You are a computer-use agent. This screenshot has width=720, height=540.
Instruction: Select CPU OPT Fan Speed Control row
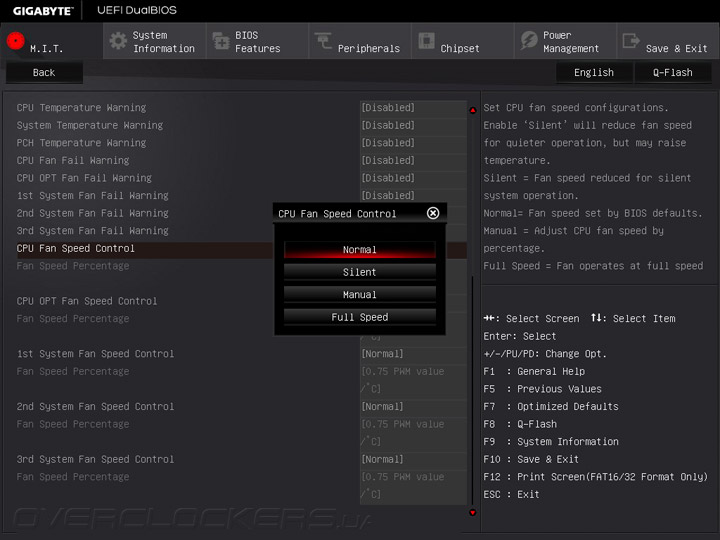click(145, 301)
